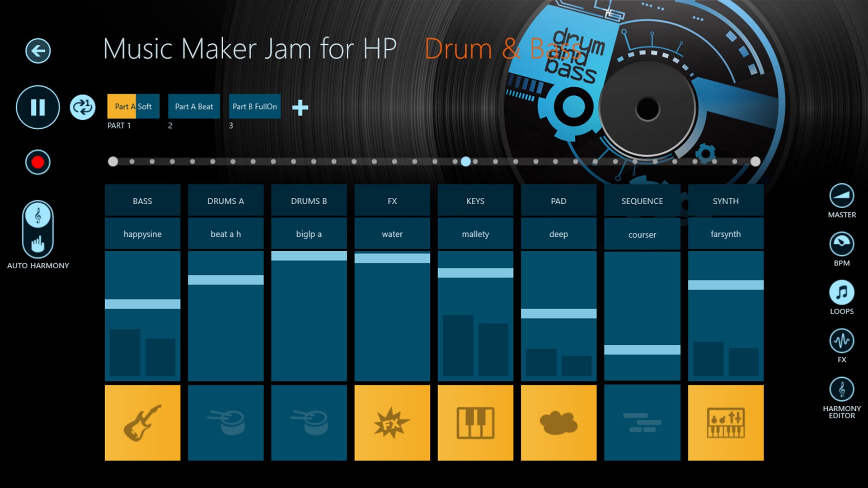The width and height of the screenshot is (868, 488).
Task: Click the Part A Beat section label
Action: coord(194,106)
